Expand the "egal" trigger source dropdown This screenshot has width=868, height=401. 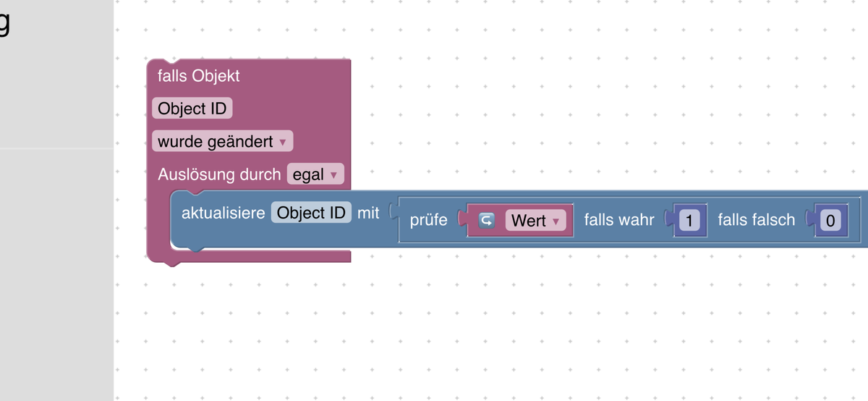click(x=315, y=174)
